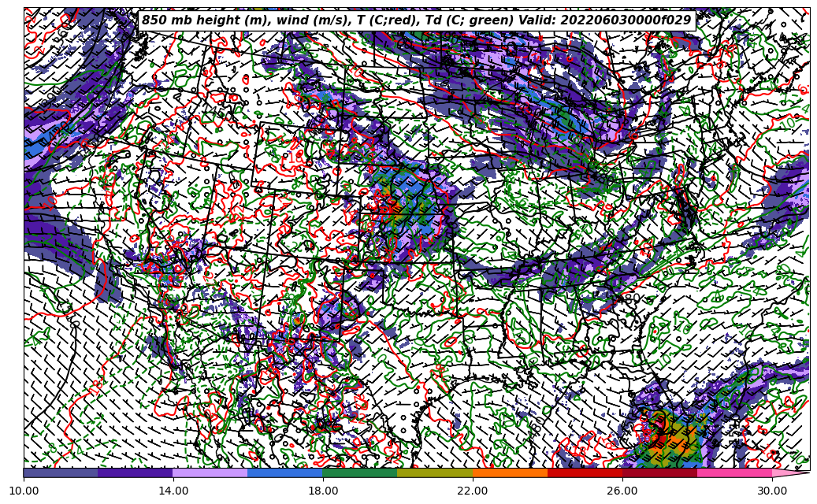Viewport: 817px width, 504px height.
Task: Click the slate-blue 10–12 colorbar segment
Action: tap(61, 472)
